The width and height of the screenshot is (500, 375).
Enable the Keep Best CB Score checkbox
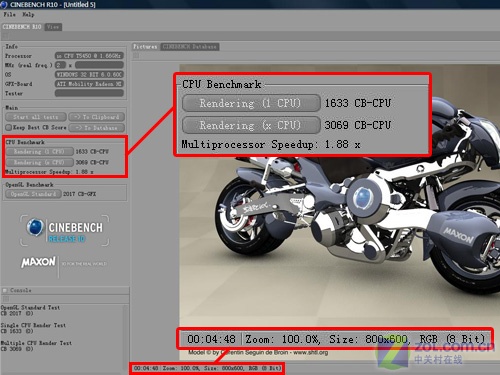[9, 127]
